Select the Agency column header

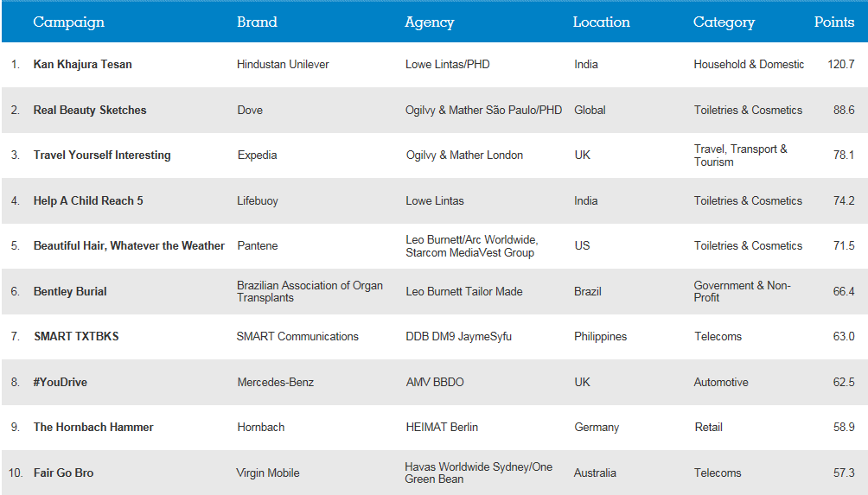click(429, 22)
